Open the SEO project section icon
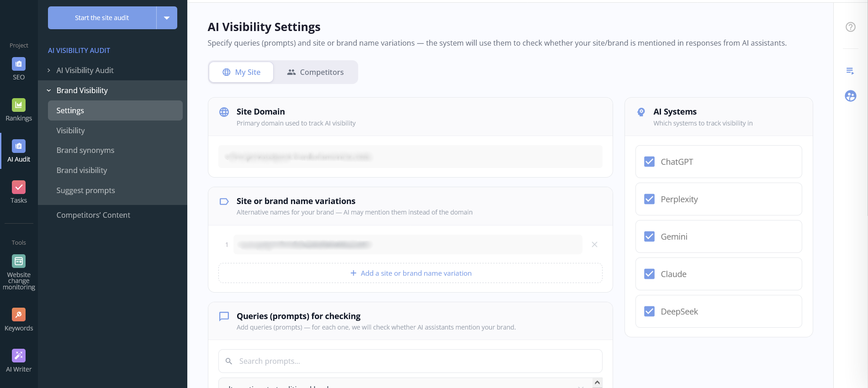 (x=19, y=64)
